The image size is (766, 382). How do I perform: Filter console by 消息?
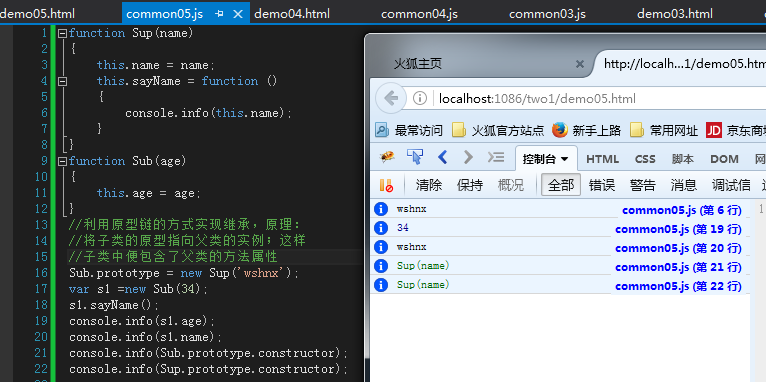pyautogui.click(x=683, y=185)
